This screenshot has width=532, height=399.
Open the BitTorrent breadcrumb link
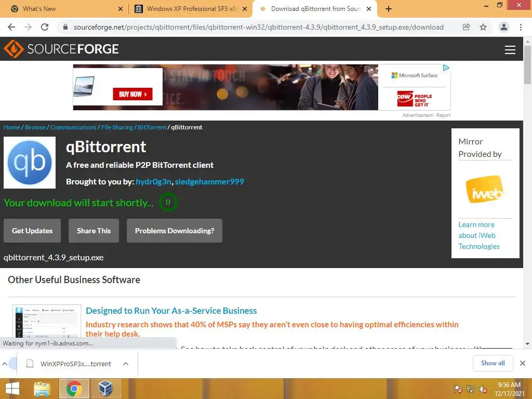[152, 127]
